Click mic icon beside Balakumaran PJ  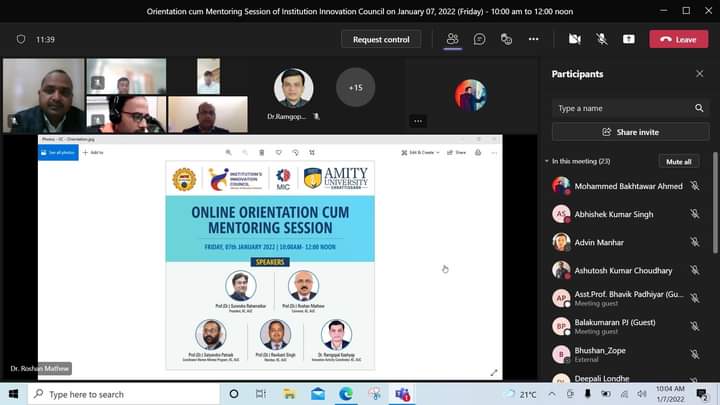point(695,326)
